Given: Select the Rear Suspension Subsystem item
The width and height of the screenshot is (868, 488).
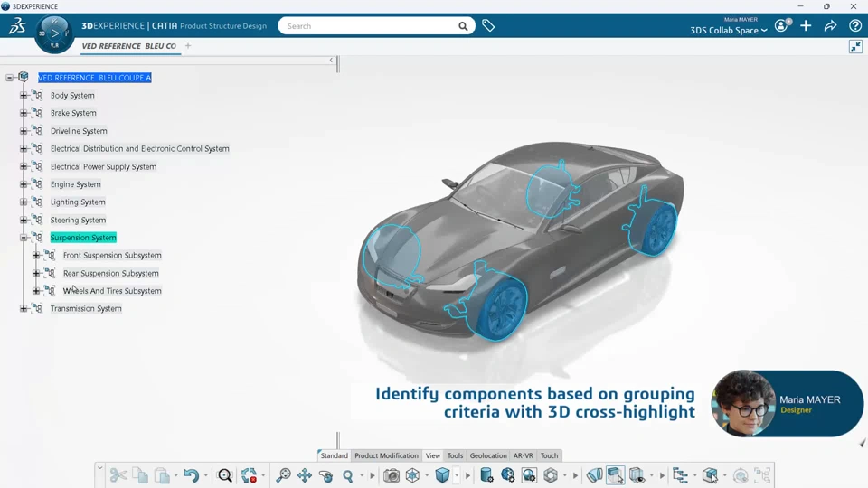Looking at the screenshot, I should coord(110,273).
